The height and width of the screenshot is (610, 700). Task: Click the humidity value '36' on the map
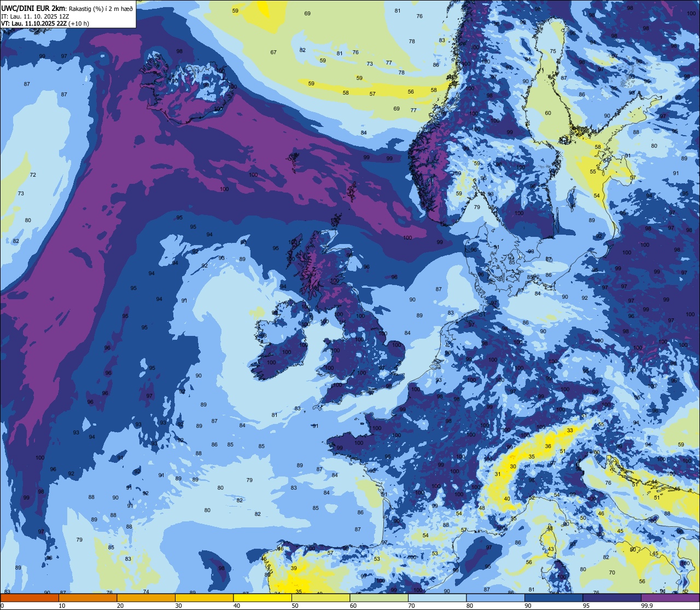point(548,446)
